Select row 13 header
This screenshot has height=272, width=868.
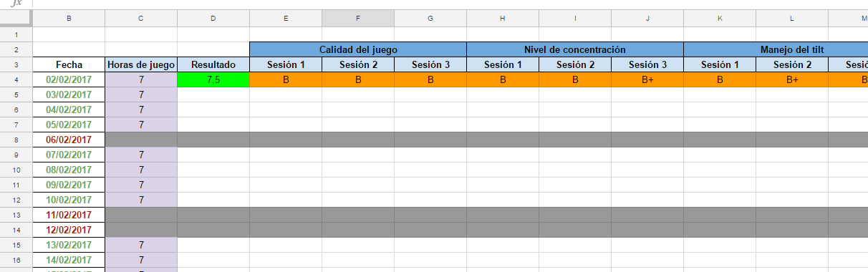(x=16, y=215)
